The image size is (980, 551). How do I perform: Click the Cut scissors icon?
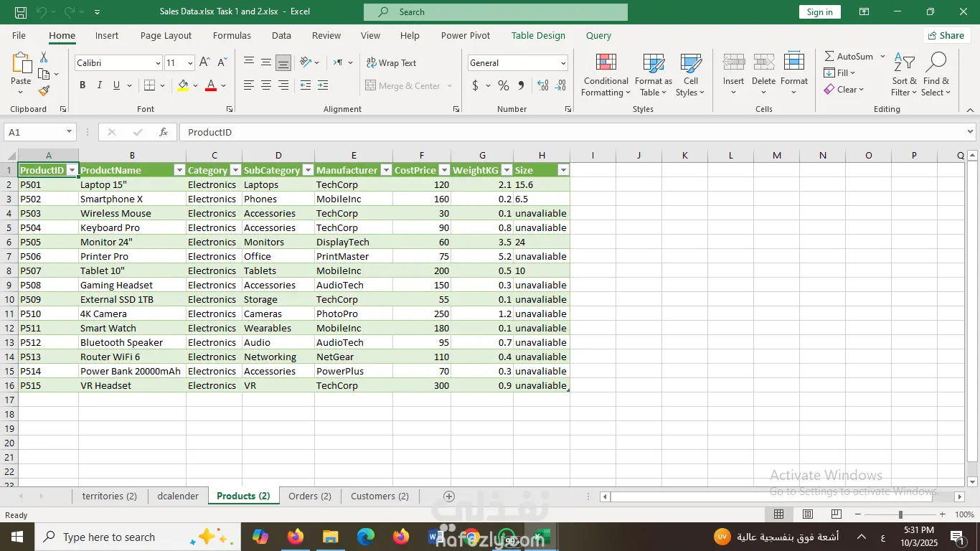point(44,57)
